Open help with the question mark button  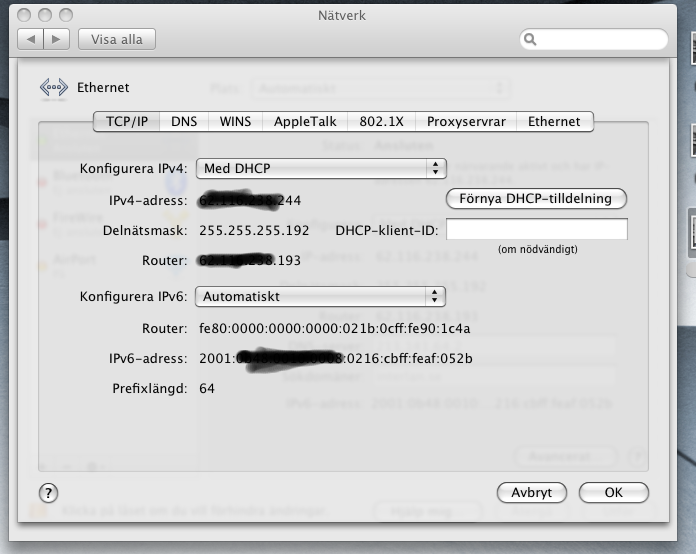(x=48, y=493)
